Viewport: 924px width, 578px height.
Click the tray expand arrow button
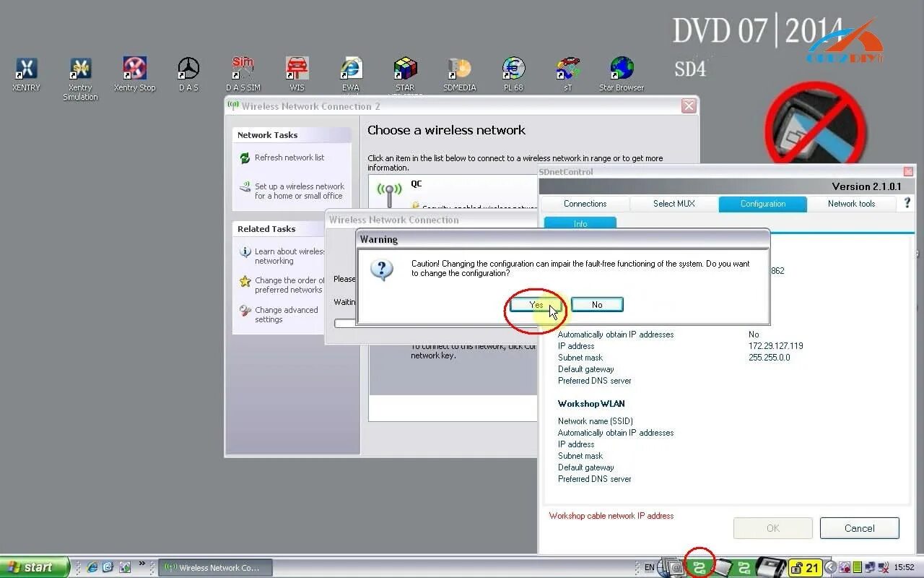tap(830, 567)
